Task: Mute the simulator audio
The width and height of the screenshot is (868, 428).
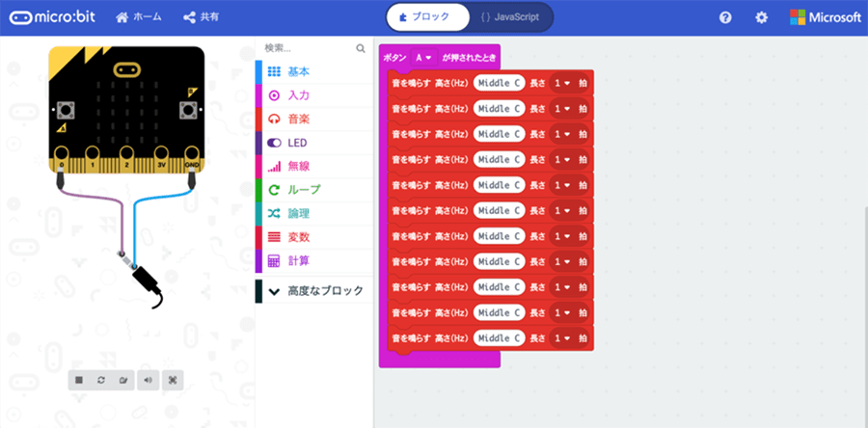Action: click(x=148, y=380)
